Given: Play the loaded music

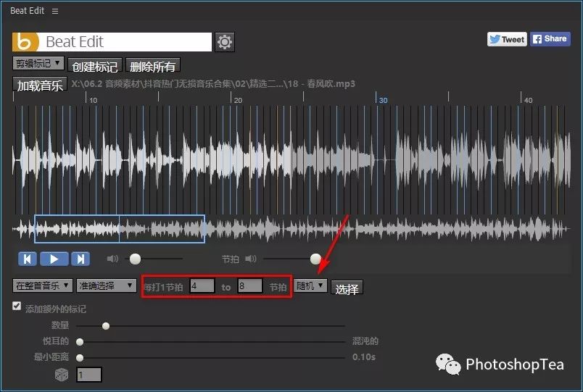Looking at the screenshot, I should [54, 259].
